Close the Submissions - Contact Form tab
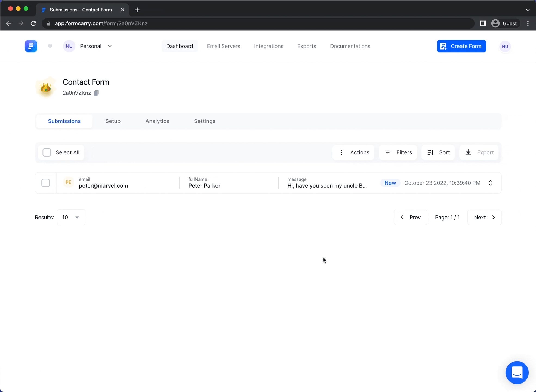This screenshot has width=536, height=392. pyautogui.click(x=122, y=10)
